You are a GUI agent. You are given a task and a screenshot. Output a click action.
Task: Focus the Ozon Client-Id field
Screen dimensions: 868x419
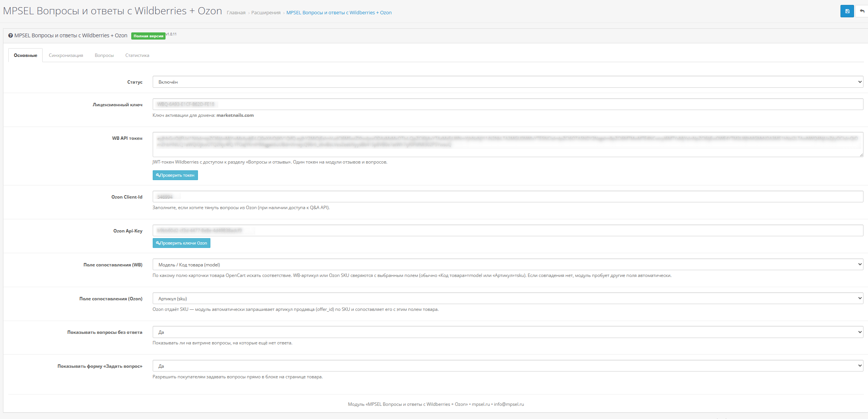pos(508,197)
